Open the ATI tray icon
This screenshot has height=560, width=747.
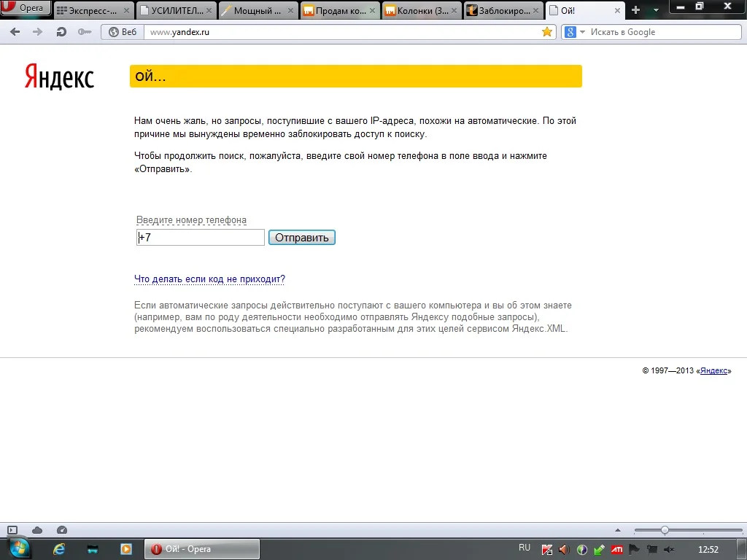tap(617, 550)
